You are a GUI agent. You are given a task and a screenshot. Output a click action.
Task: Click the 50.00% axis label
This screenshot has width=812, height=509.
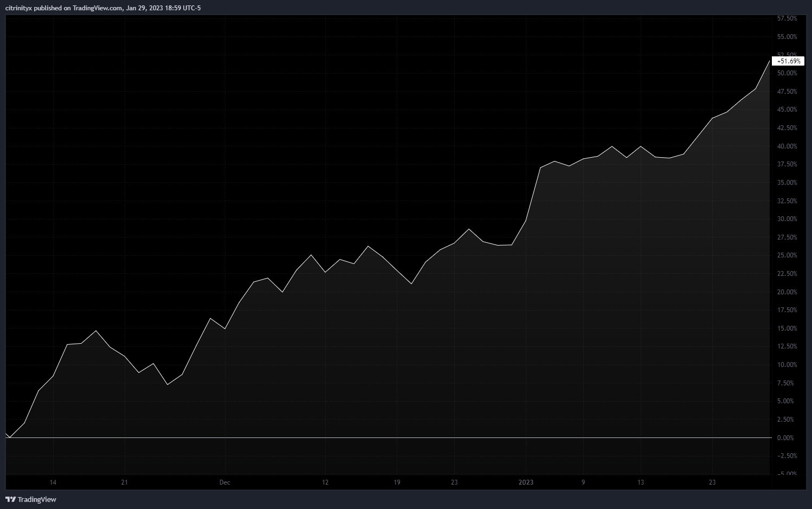click(x=787, y=73)
